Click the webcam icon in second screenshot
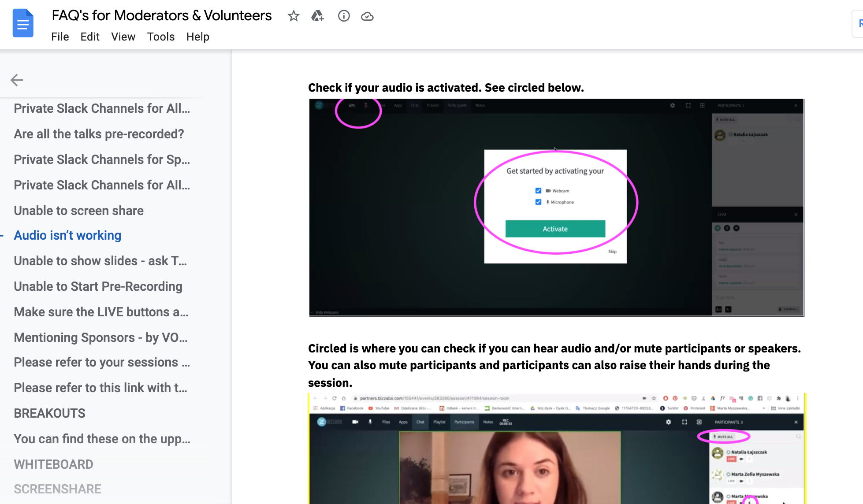The height and width of the screenshot is (504, 863). (355, 422)
